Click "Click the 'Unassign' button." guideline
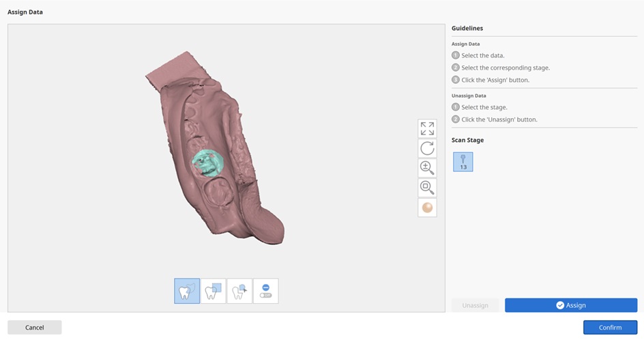 (x=499, y=119)
